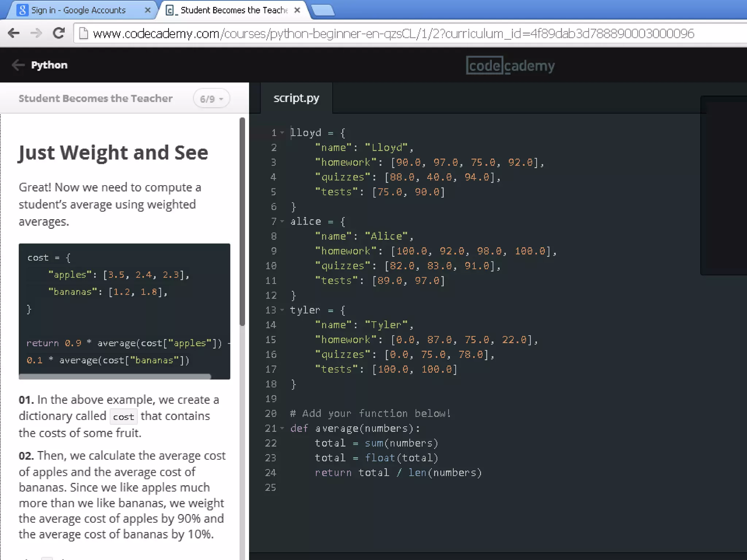Go to the Python course link
747x560 pixels.
[x=49, y=65]
